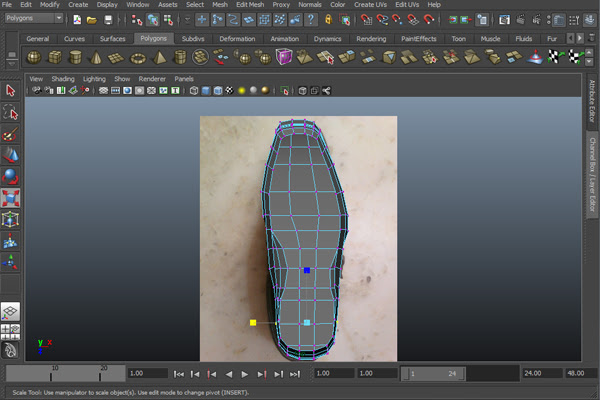Viewport: 600px width, 400px height.
Task: Select the polygon sphere shelf icon
Action: tap(34, 57)
